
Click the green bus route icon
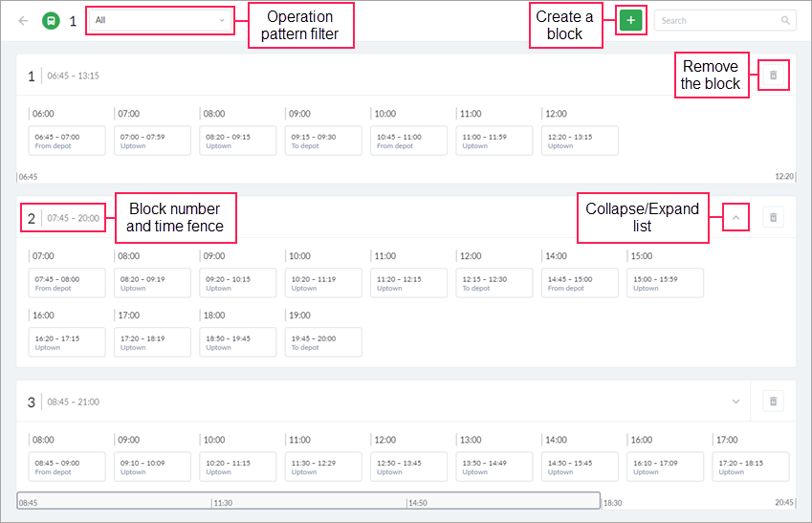[x=51, y=20]
